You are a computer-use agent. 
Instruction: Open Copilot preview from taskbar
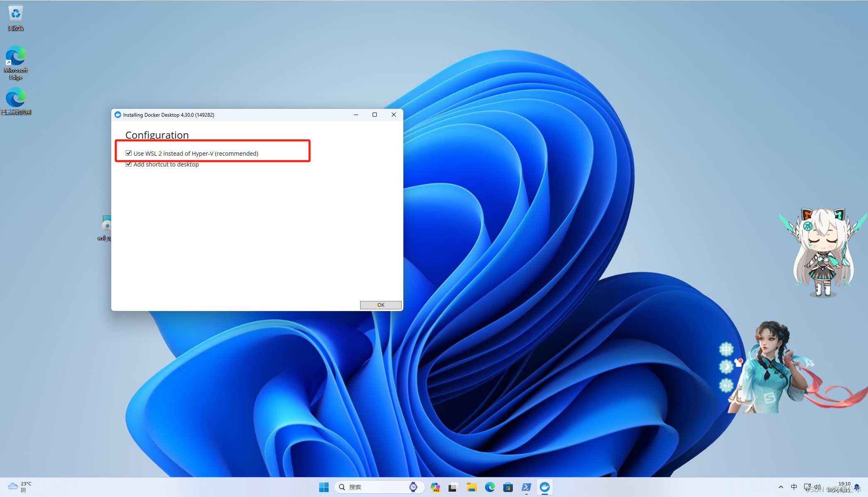[x=435, y=487]
